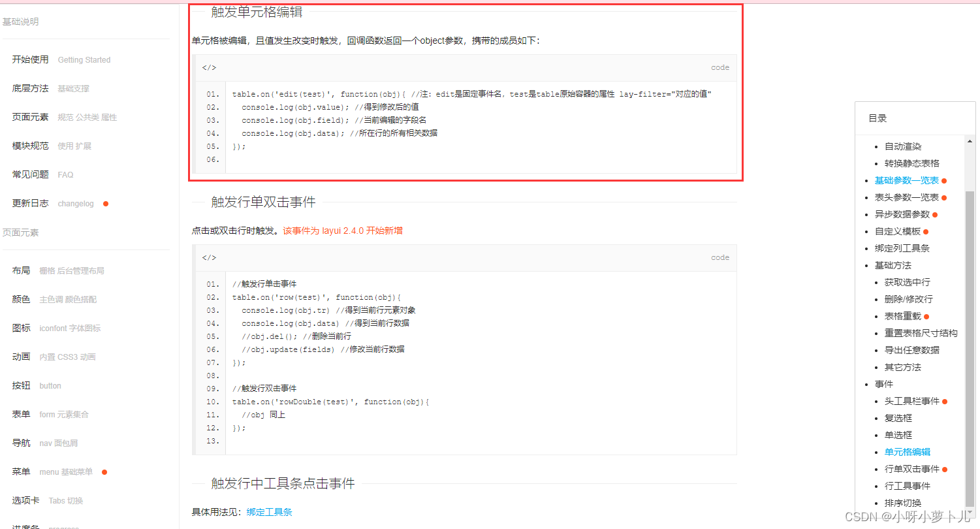Click the orange text 该事件为 layui 2.4.0 开始新增

click(x=343, y=231)
